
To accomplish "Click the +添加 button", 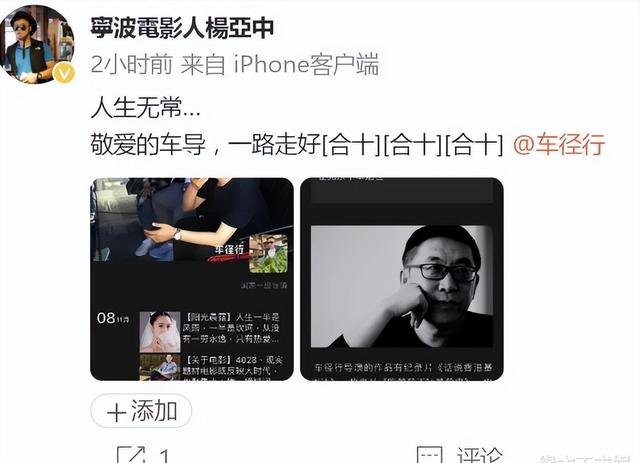I will (x=141, y=411).
